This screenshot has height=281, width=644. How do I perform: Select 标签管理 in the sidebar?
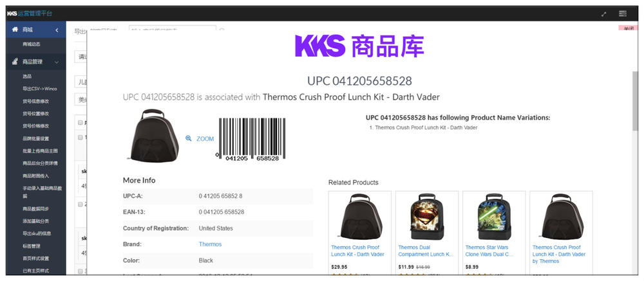pyautogui.click(x=32, y=246)
